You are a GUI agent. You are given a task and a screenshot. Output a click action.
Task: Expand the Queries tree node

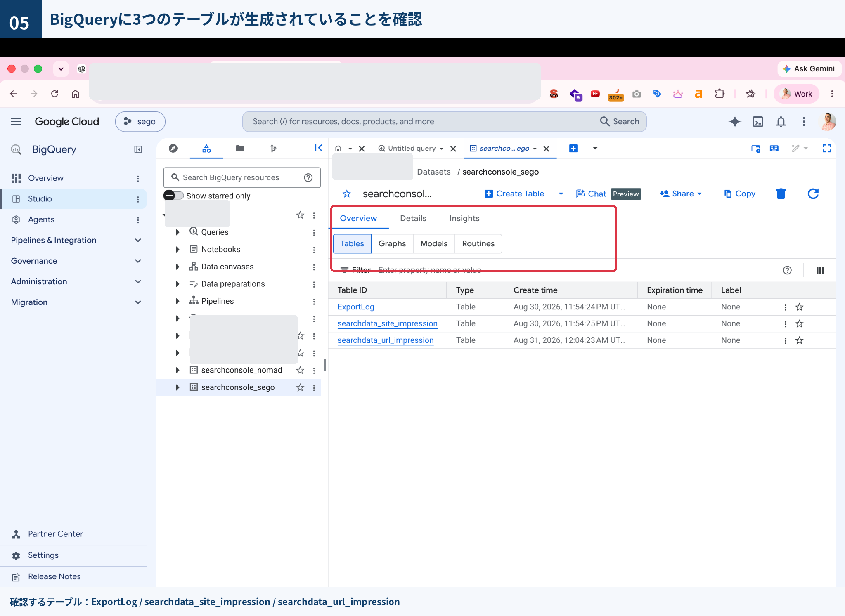click(x=178, y=232)
